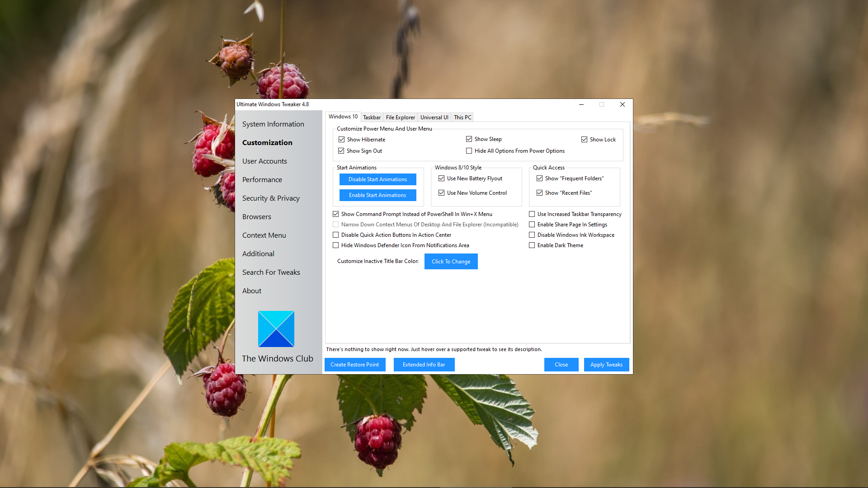Check Hide Windows Defender Icon From Notifications Area
This screenshot has height=488, width=868.
(336, 245)
